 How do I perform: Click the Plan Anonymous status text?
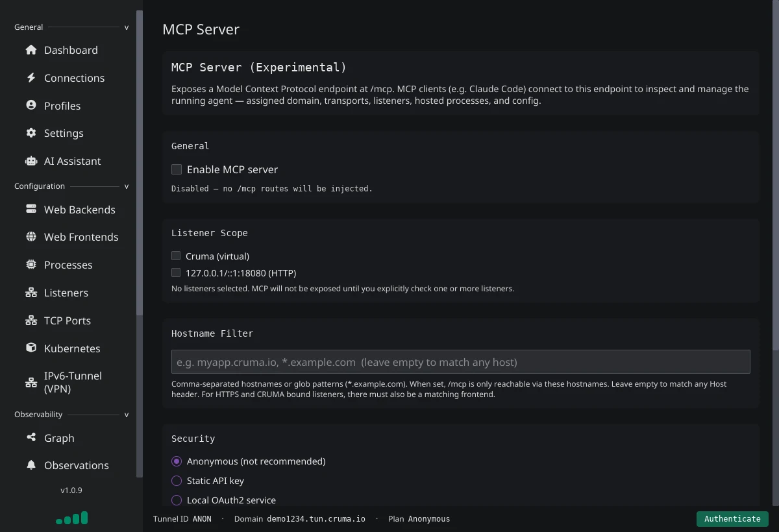tap(419, 519)
